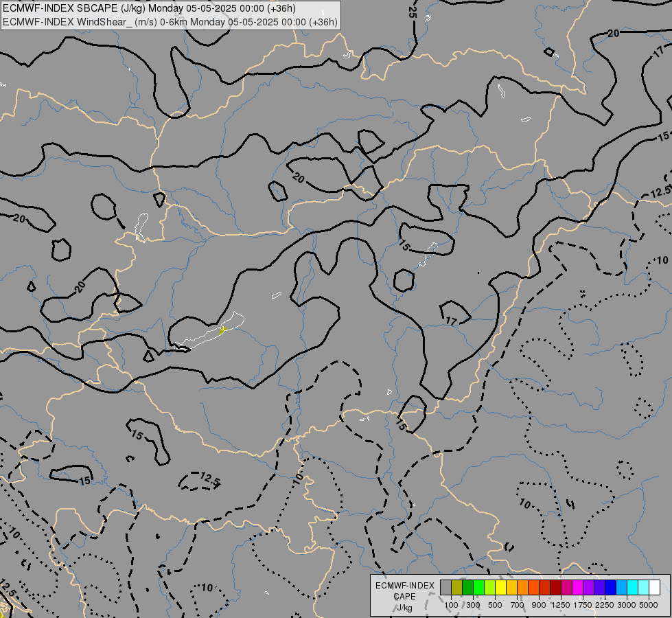Click the gray swatch below 100 J/kg

pos(445,588)
